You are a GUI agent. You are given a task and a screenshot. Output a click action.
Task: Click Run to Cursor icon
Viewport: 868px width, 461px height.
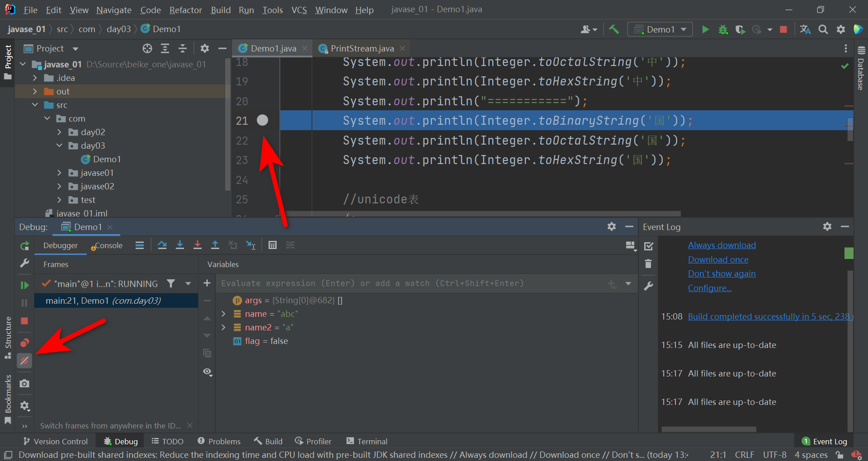click(251, 245)
